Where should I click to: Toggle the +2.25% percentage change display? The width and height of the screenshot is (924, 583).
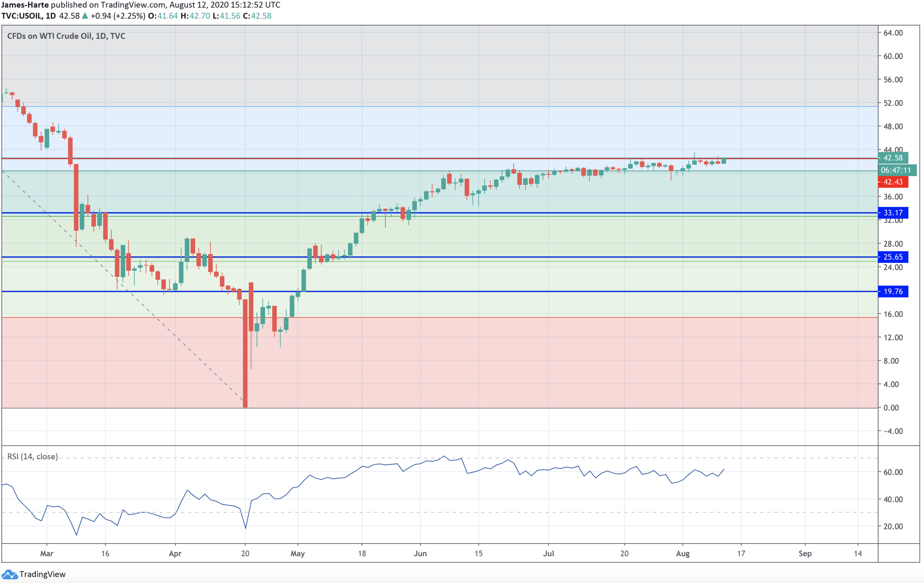coord(131,16)
